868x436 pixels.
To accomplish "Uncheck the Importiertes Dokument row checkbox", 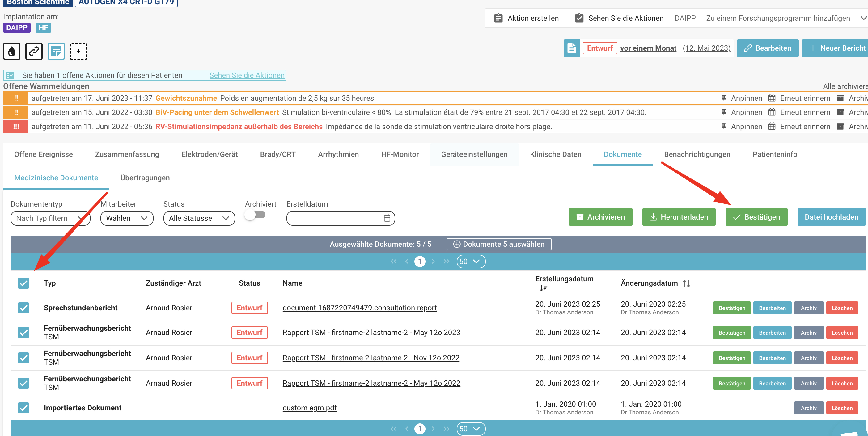I will (x=23, y=408).
